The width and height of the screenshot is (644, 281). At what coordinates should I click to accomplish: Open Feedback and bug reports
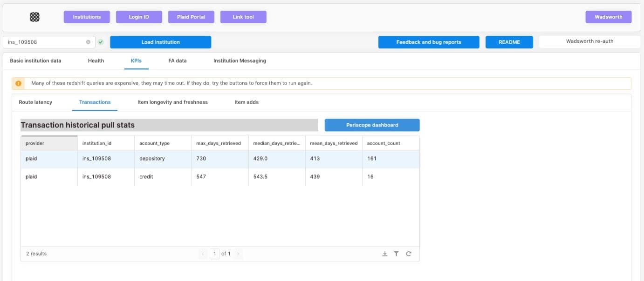pyautogui.click(x=428, y=42)
